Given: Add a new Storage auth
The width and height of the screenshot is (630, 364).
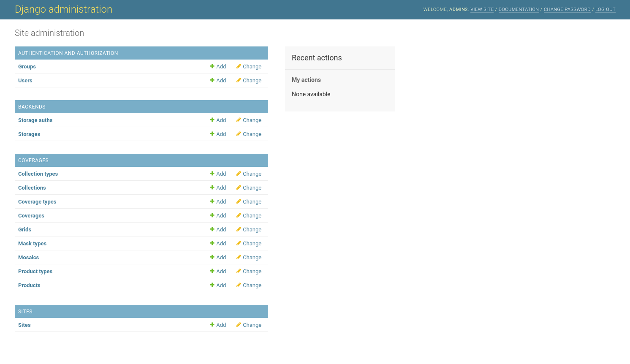Looking at the screenshot, I should pos(218,120).
